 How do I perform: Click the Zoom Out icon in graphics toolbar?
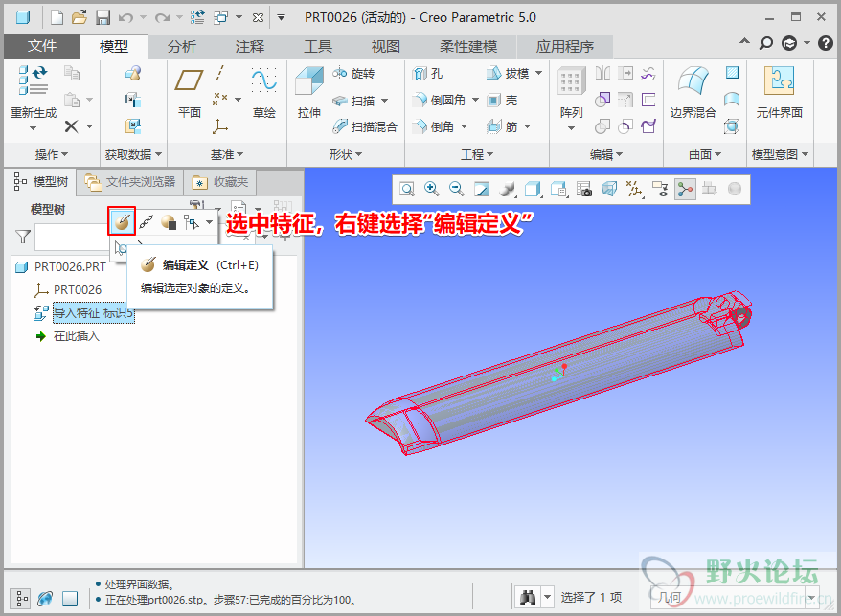point(457,189)
